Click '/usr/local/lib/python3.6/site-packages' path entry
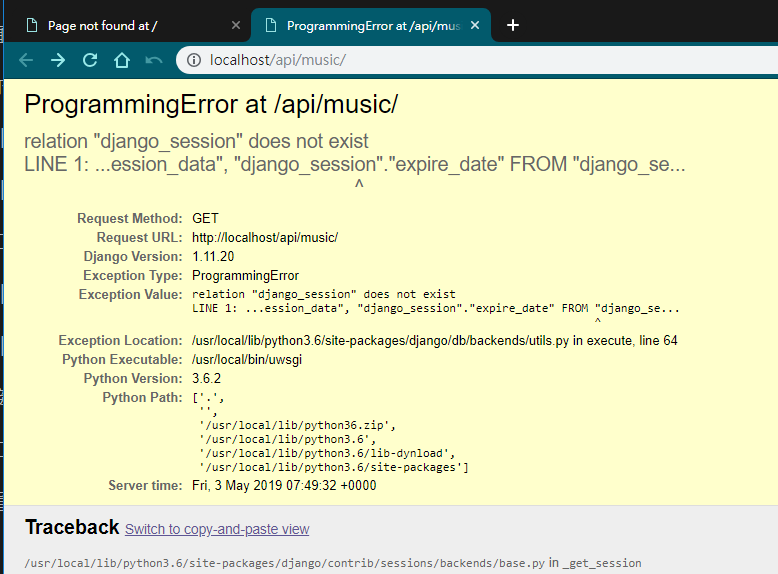The width and height of the screenshot is (778, 574). point(333,467)
